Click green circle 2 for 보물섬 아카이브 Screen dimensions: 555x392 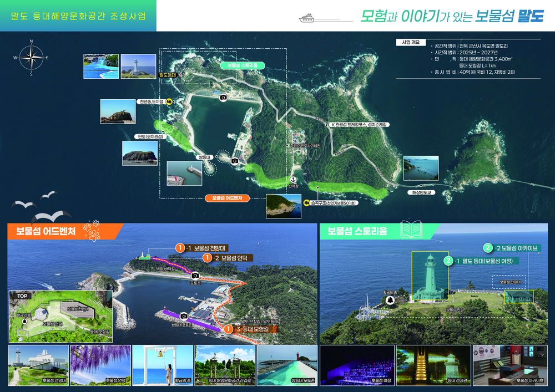click(488, 248)
